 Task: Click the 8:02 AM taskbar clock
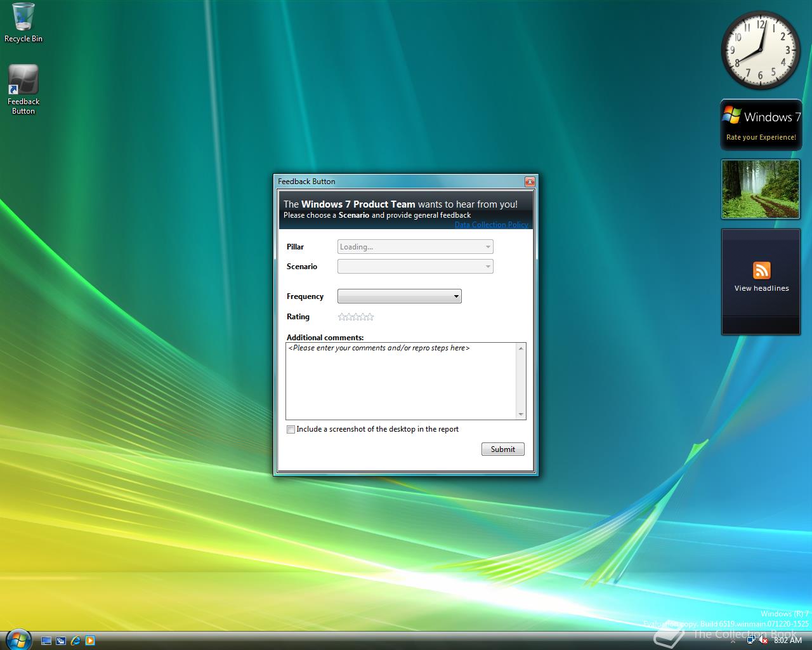click(788, 640)
